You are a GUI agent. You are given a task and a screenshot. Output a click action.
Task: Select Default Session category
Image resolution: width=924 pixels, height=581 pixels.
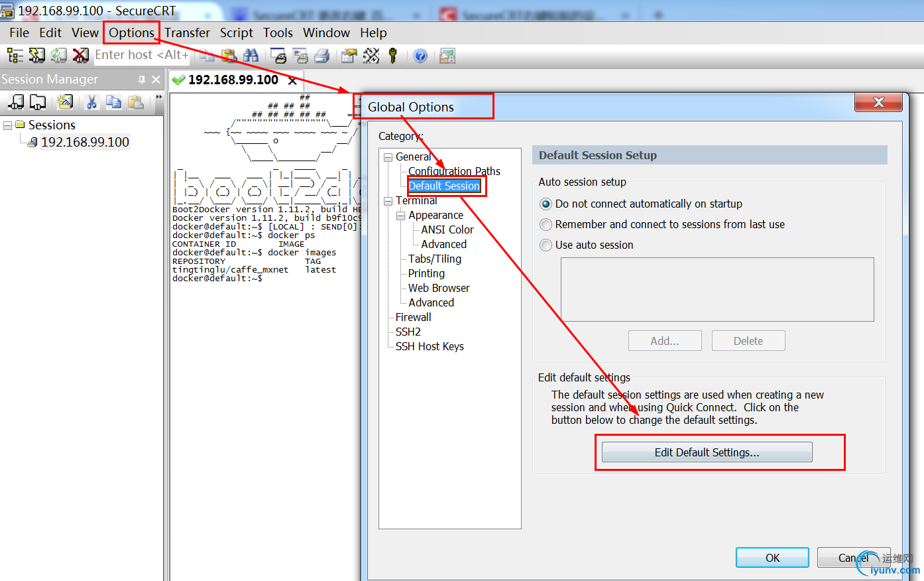[444, 186]
